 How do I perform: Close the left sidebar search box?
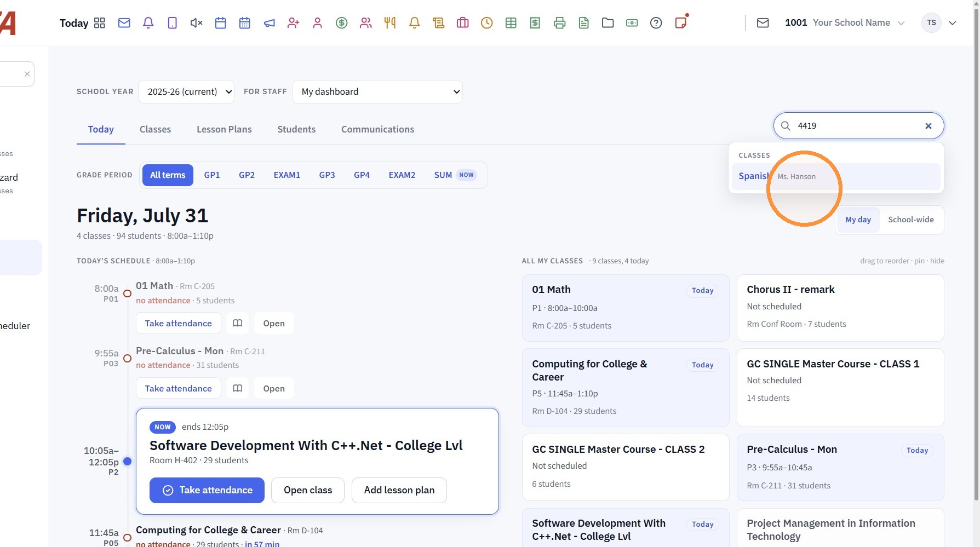[27, 74]
